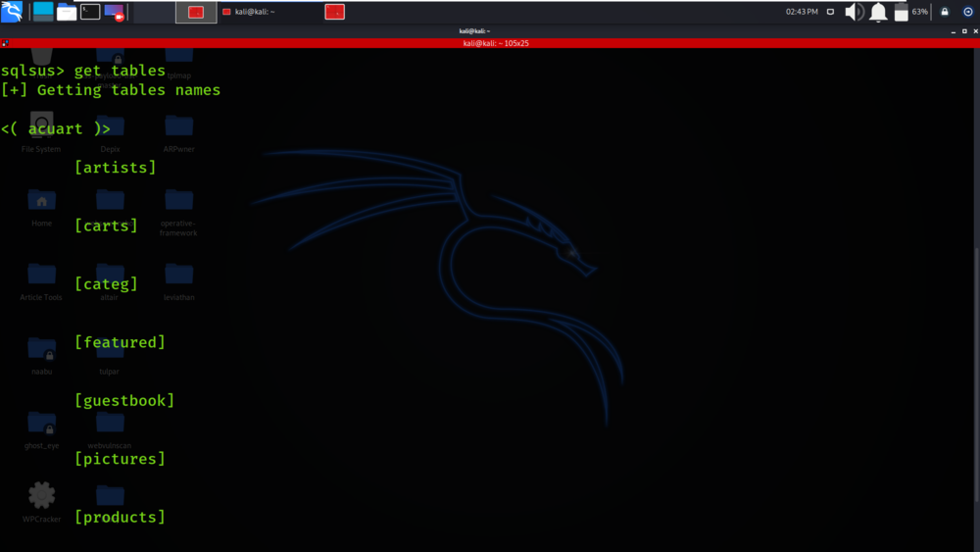Close the terminal window
Screen dimensions: 980x552
coord(976,30)
